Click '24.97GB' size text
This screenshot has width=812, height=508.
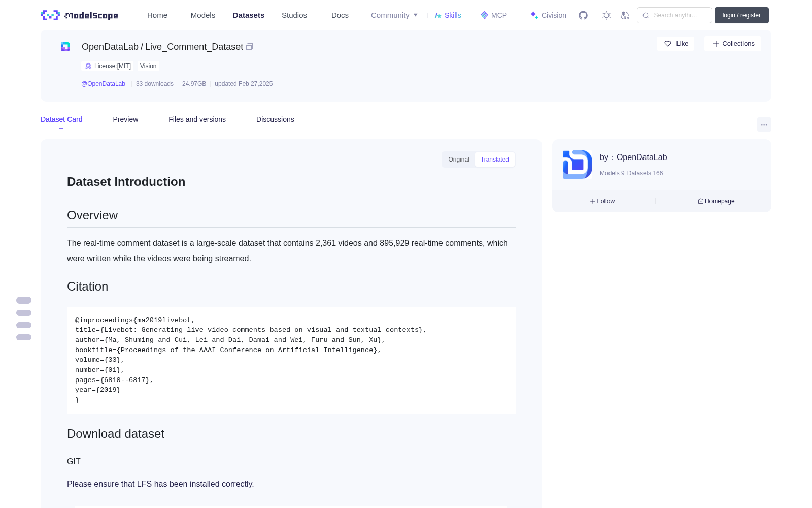pyautogui.click(x=194, y=84)
